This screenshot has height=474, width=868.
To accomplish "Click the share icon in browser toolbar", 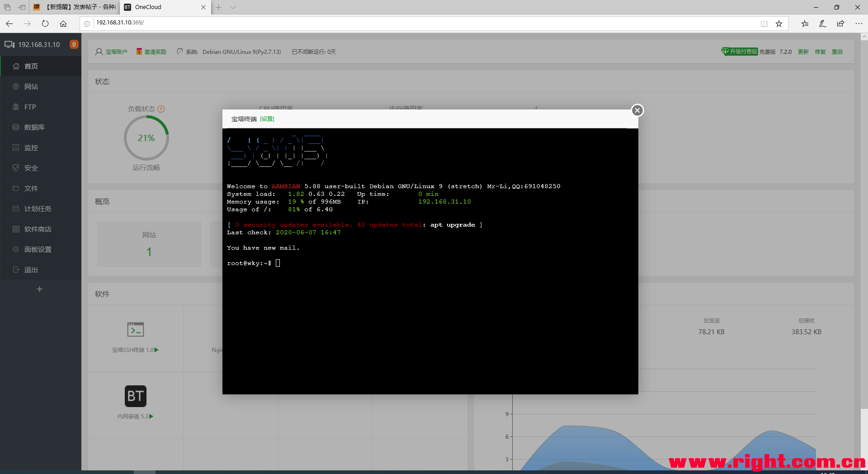I will point(840,24).
